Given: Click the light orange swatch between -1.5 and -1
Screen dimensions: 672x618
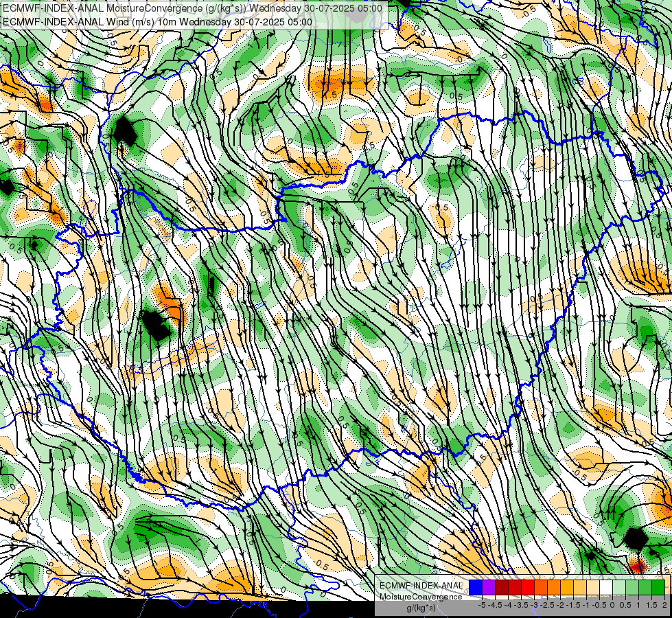Looking at the screenshot, I should (x=580, y=588).
